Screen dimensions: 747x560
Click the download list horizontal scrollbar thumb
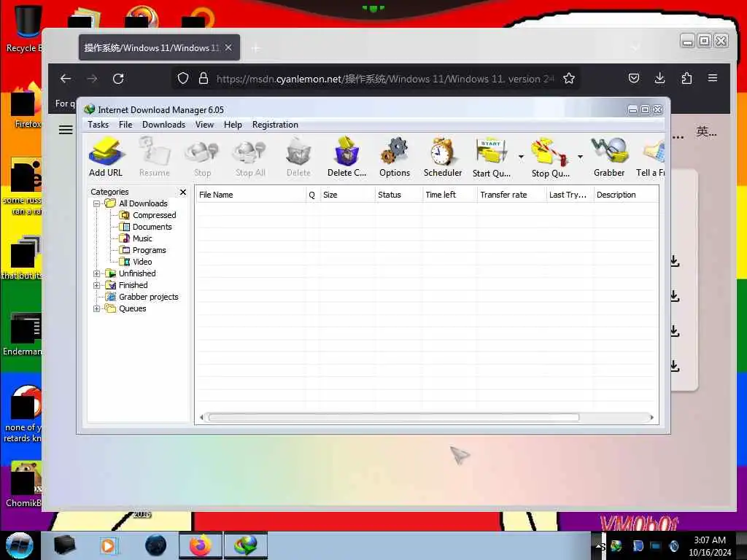pyautogui.click(x=393, y=418)
